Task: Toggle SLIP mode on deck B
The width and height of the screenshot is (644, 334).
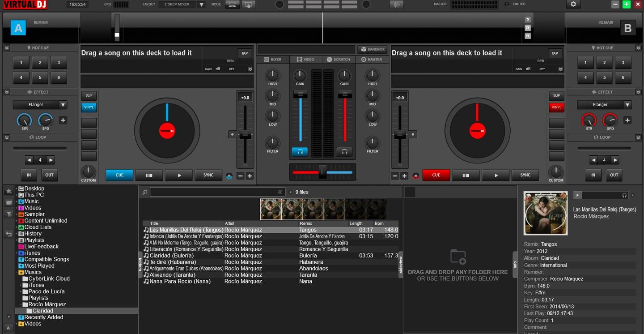Action: point(556,95)
